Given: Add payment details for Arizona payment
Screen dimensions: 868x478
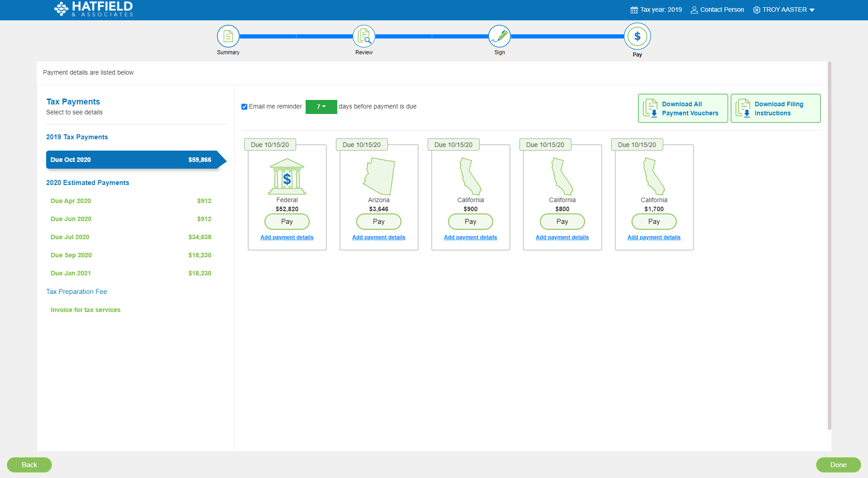Looking at the screenshot, I should [378, 237].
